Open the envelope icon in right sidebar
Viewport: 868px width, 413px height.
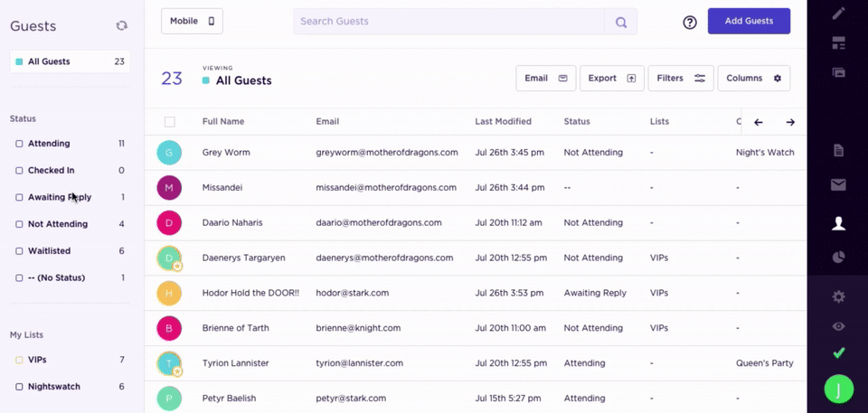click(838, 185)
